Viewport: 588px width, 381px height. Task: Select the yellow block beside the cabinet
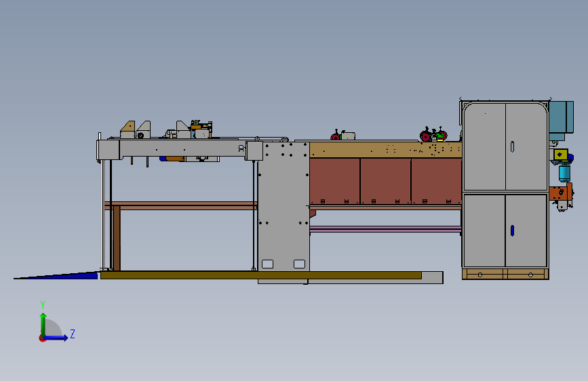(x=561, y=155)
